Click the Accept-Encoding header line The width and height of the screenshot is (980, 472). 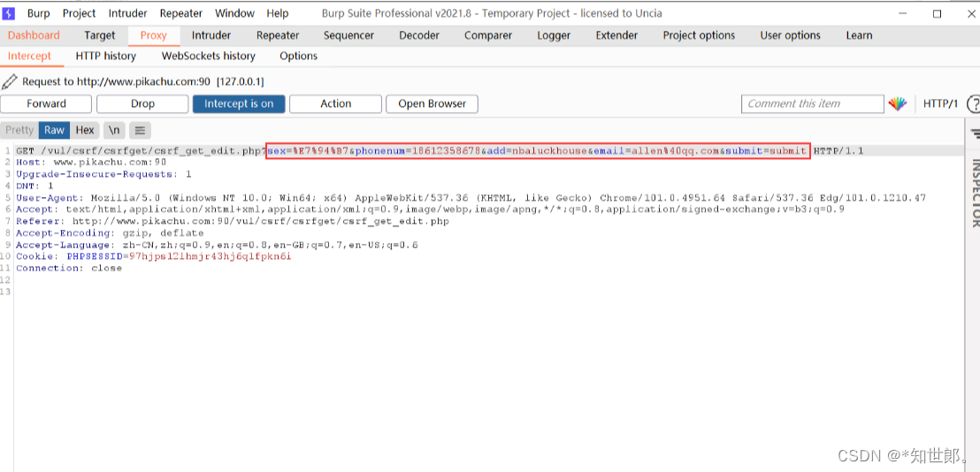pyautogui.click(x=110, y=232)
